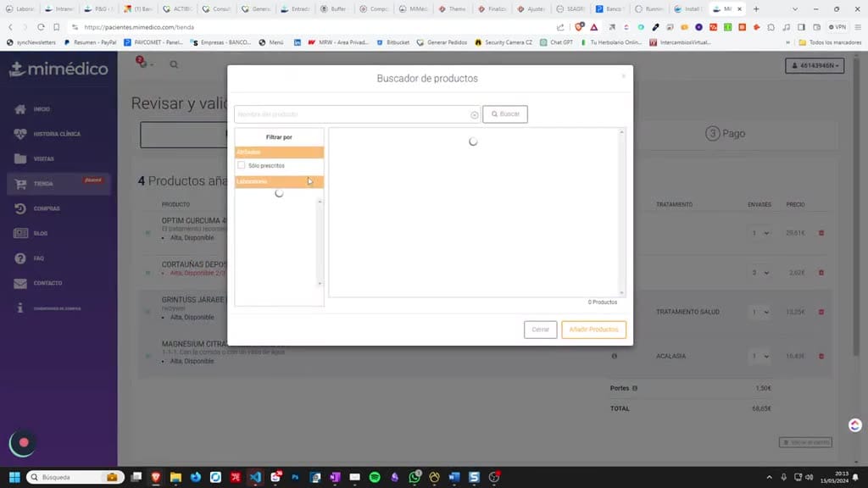Click the browser address bar URL

pyautogui.click(x=139, y=27)
